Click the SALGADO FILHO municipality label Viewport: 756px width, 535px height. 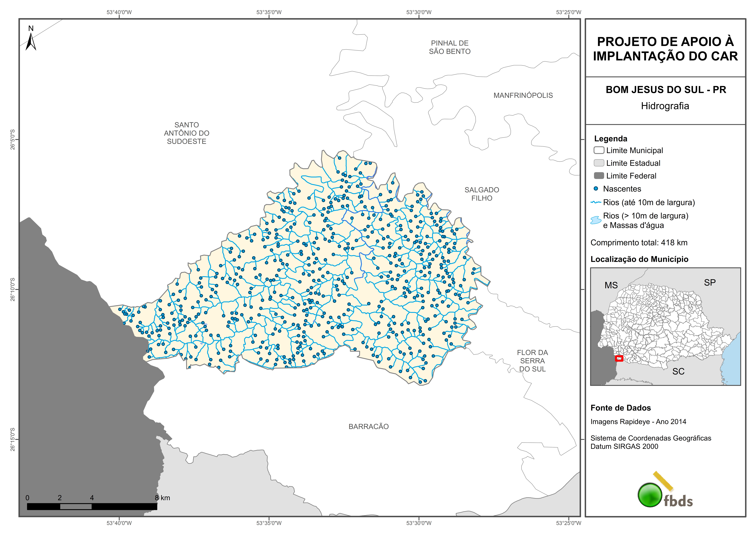482,194
